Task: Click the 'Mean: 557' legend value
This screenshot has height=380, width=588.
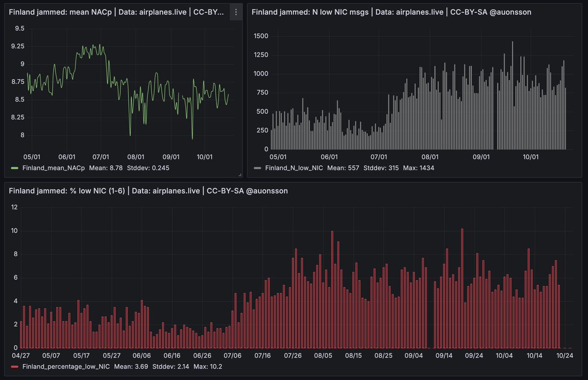Action: click(343, 168)
